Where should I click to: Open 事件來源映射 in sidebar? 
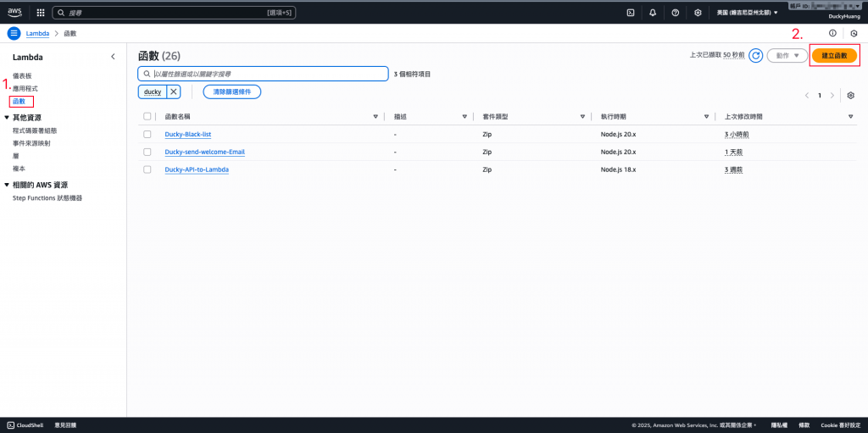pyautogui.click(x=31, y=143)
